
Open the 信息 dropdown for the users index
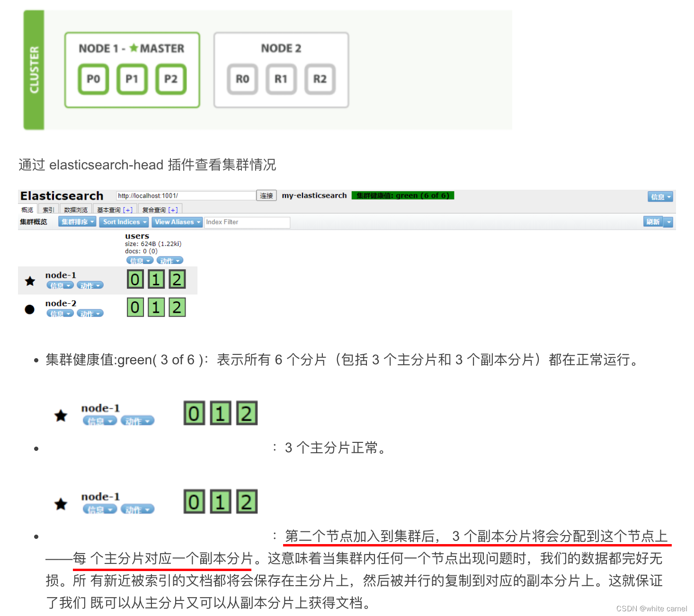click(139, 260)
